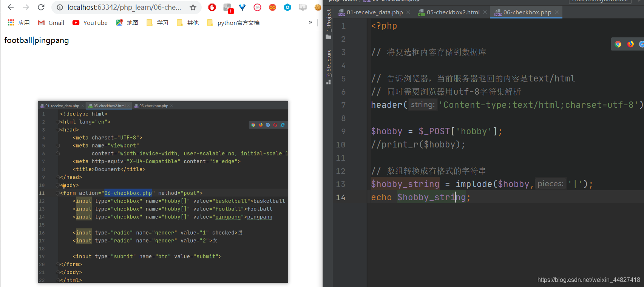Open the gray extension with red alert badge
The height and width of the screenshot is (287, 644).
click(227, 8)
